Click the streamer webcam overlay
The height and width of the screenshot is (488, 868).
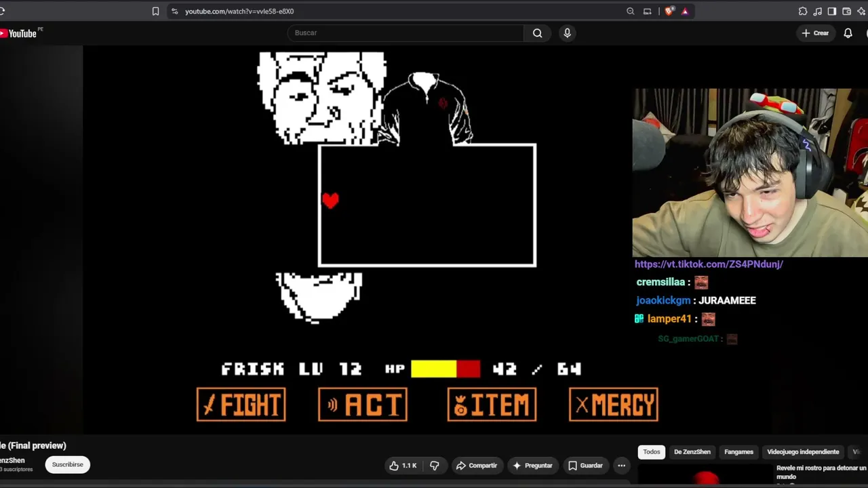click(750, 173)
